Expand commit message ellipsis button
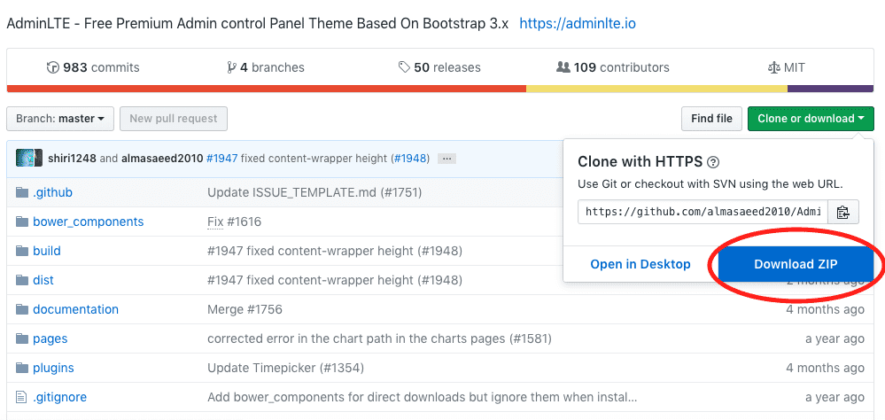The image size is (885, 420). click(x=447, y=158)
